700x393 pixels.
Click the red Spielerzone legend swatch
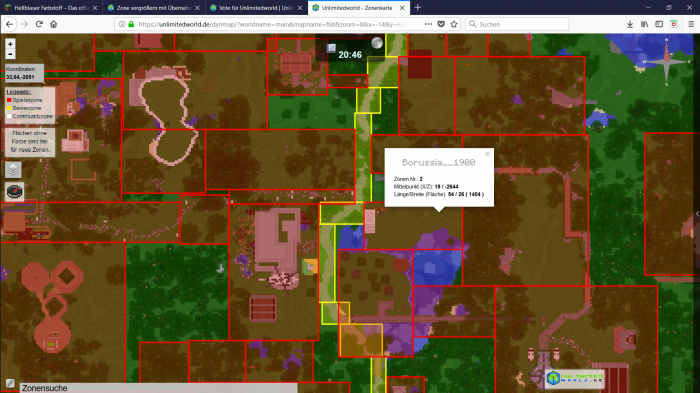(9, 100)
